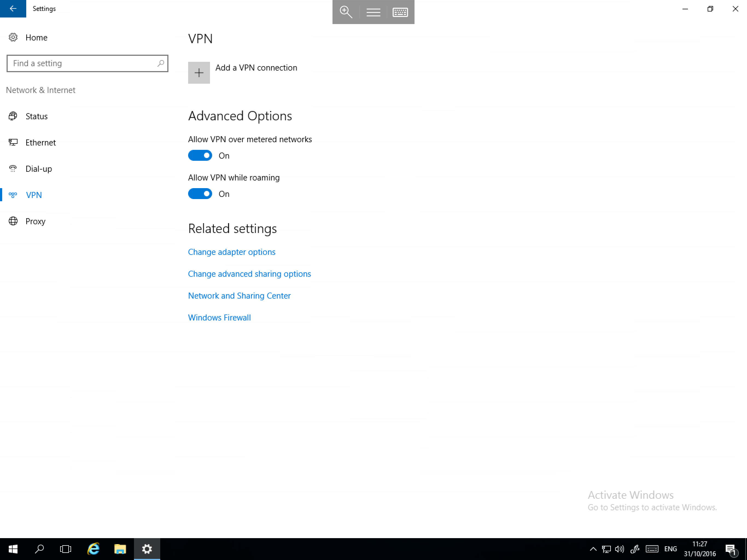Click the magnifier search icon in toolbar
Image resolution: width=747 pixels, height=560 pixels.
coord(346,12)
